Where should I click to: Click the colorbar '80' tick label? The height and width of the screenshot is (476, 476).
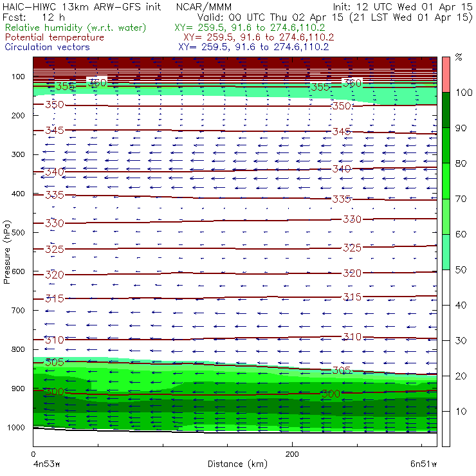point(461,163)
